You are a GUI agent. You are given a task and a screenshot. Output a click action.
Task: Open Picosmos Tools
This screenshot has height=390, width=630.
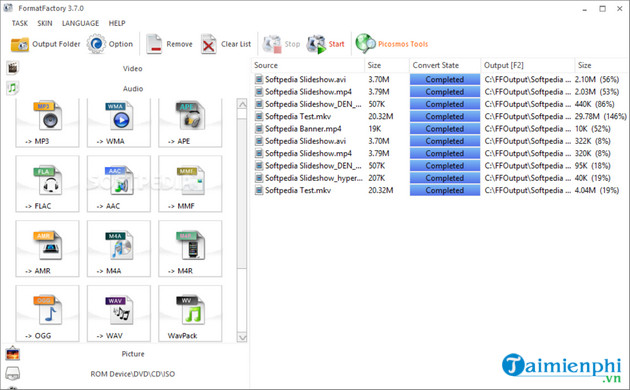pos(392,44)
